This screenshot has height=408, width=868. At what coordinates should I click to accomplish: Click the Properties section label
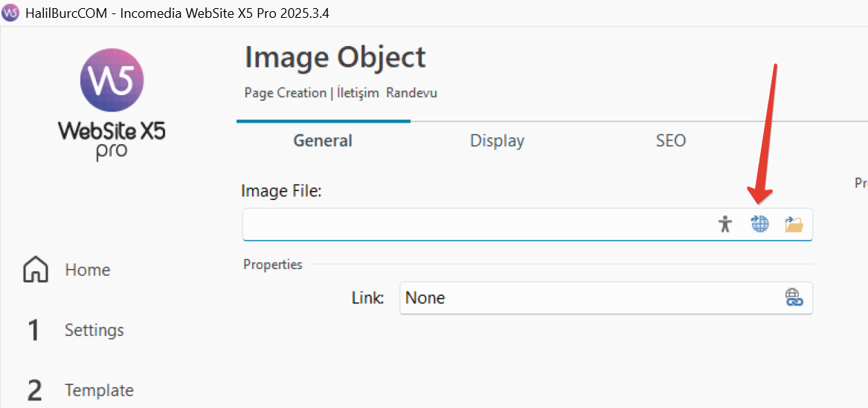point(272,265)
